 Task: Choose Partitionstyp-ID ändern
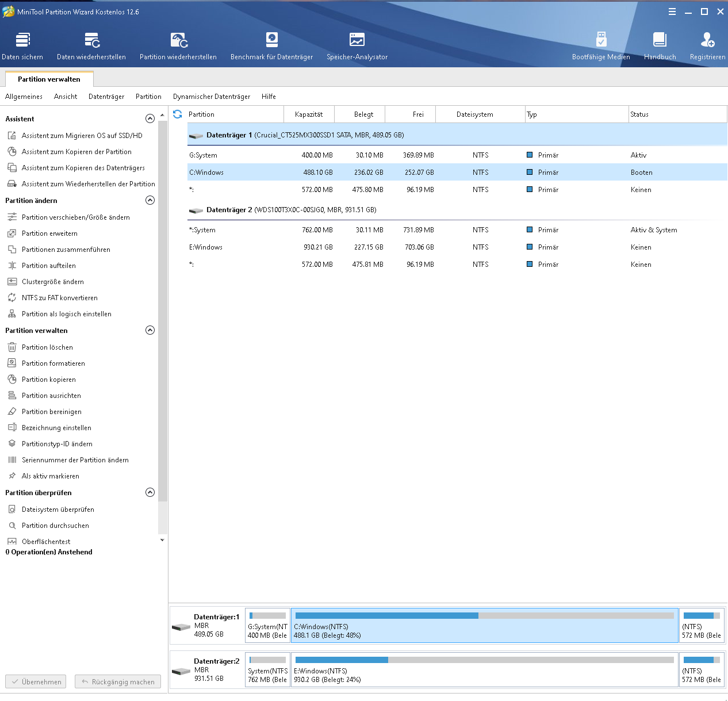[x=57, y=444]
